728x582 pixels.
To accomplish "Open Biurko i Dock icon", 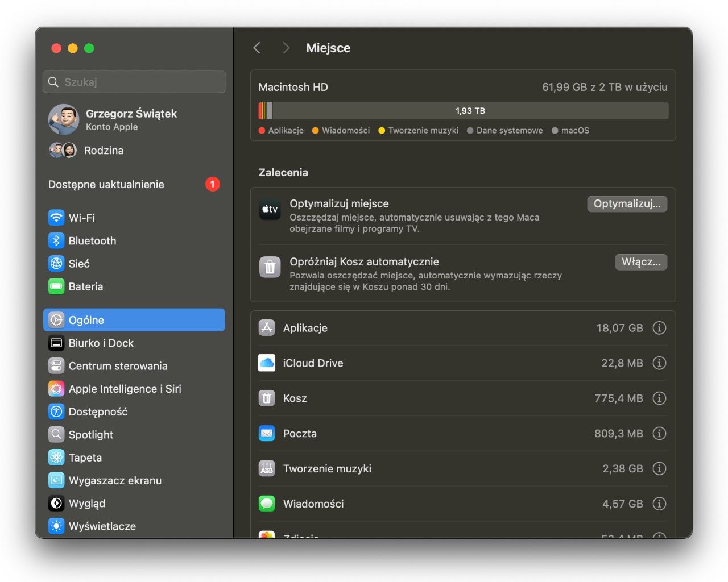I will coord(56,343).
